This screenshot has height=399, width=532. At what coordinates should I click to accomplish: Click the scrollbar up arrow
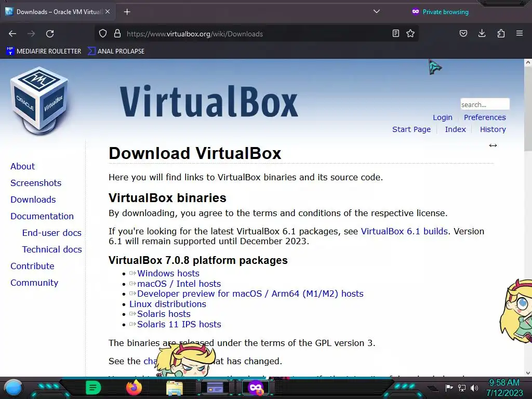528,62
